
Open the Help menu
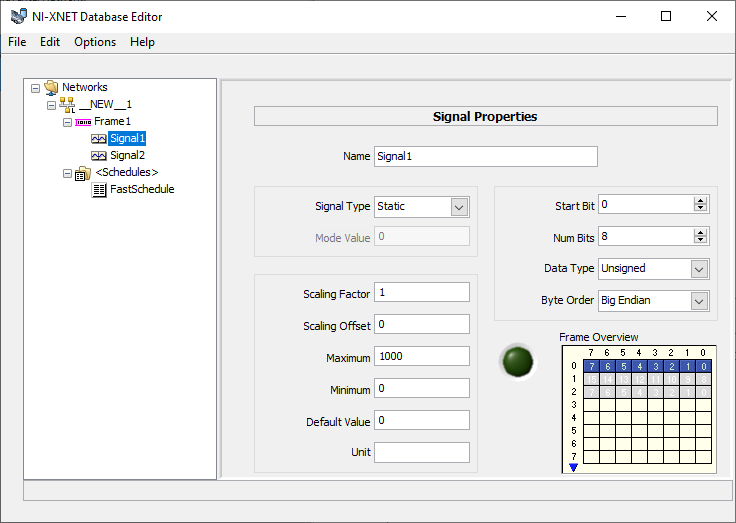(x=142, y=42)
